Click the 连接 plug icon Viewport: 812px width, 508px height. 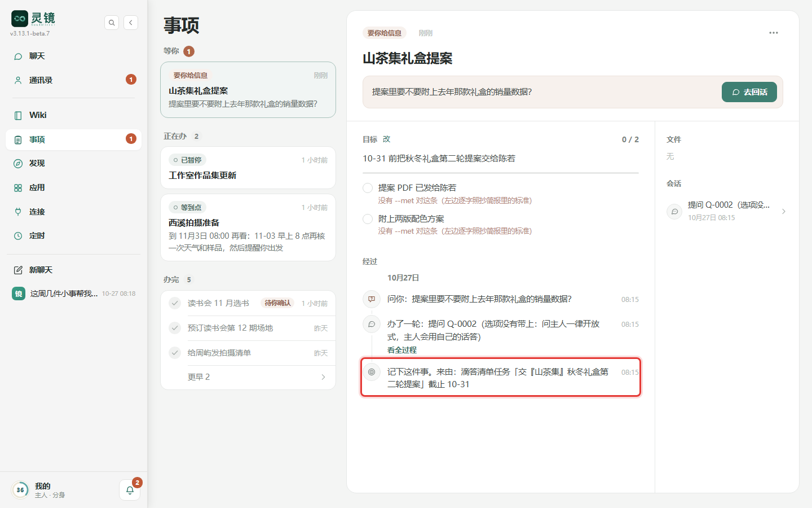pyautogui.click(x=18, y=212)
